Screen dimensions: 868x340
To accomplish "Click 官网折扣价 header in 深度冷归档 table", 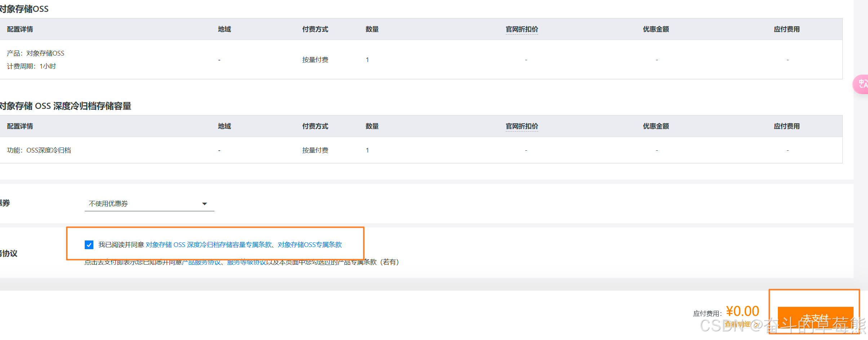I will (x=522, y=126).
